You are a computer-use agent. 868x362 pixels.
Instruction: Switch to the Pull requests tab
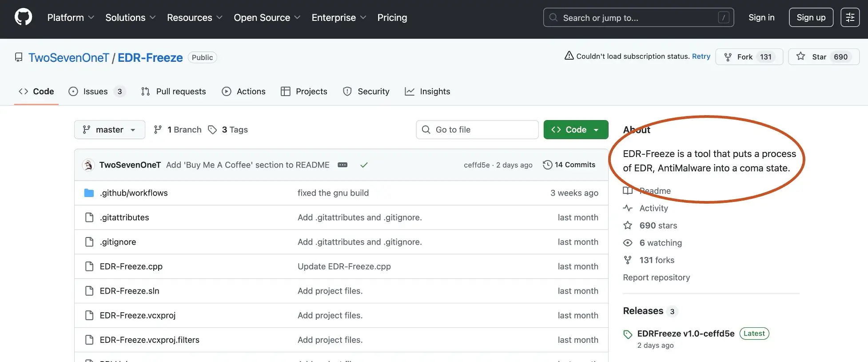(x=173, y=91)
